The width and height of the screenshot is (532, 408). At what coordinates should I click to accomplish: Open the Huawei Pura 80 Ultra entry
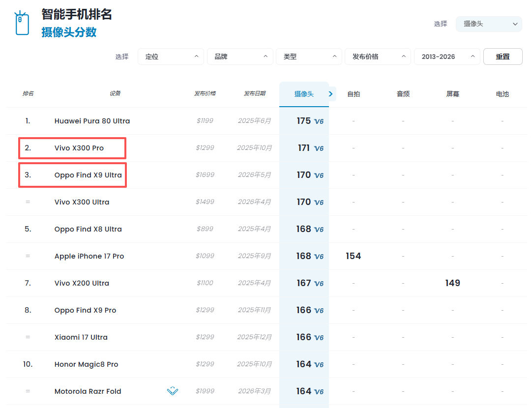[x=92, y=121]
